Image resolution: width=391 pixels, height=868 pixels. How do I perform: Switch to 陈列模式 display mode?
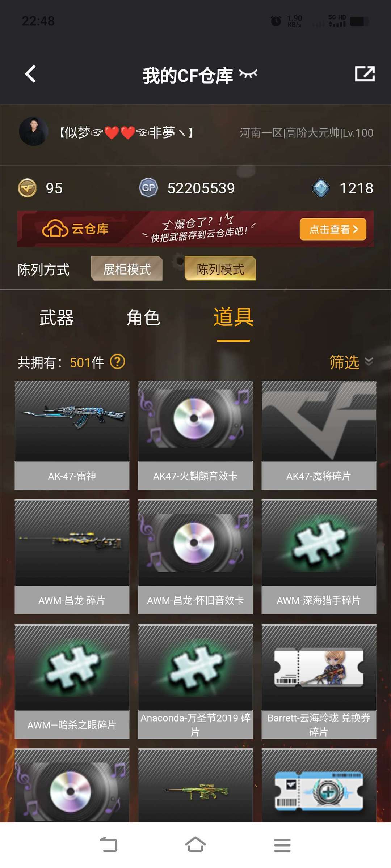[220, 269]
